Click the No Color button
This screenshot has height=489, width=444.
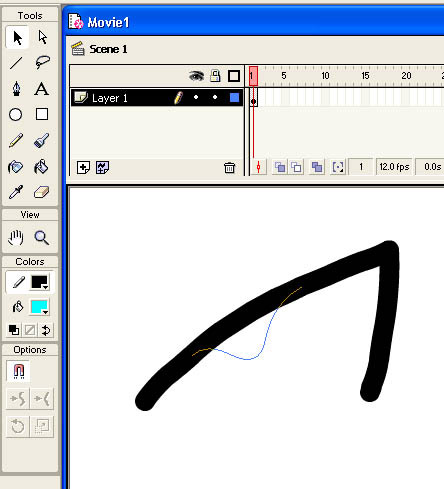point(30,330)
